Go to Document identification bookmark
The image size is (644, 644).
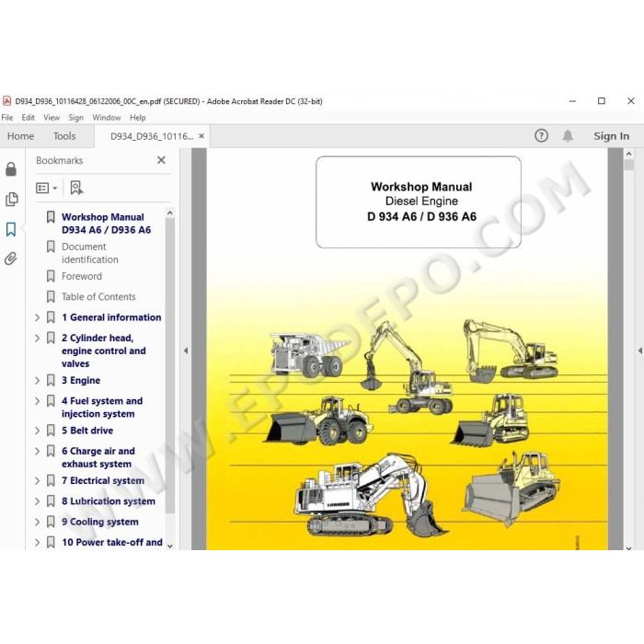coord(90,253)
